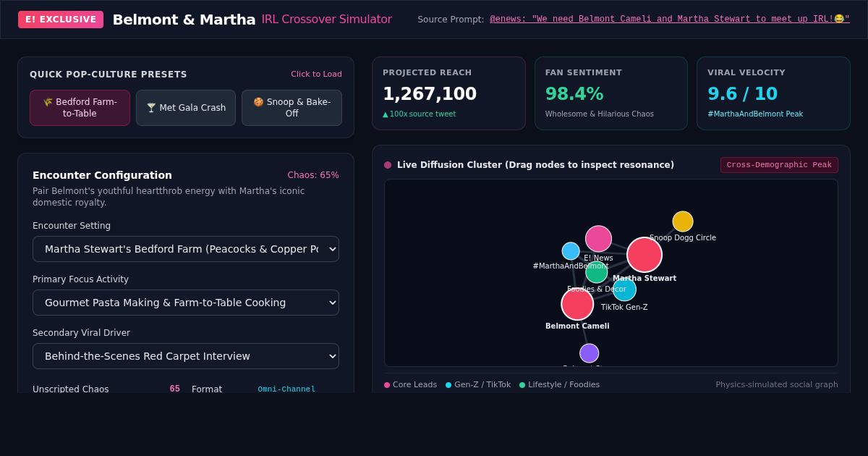This screenshot has width=868, height=456.
Task: Click the yellow Snoop Dogg Circle node
Action: click(683, 221)
